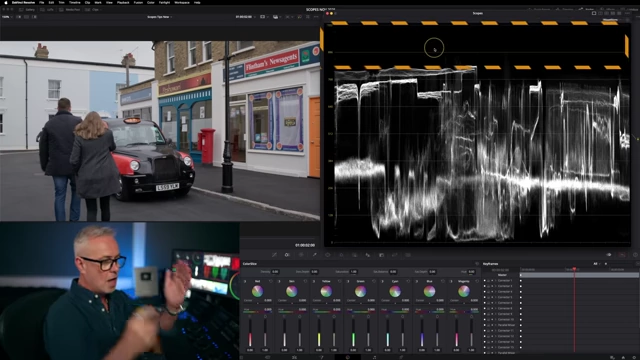Click the ColorSlice Density value field
The width and height of the screenshot is (640, 360).
[276, 271]
